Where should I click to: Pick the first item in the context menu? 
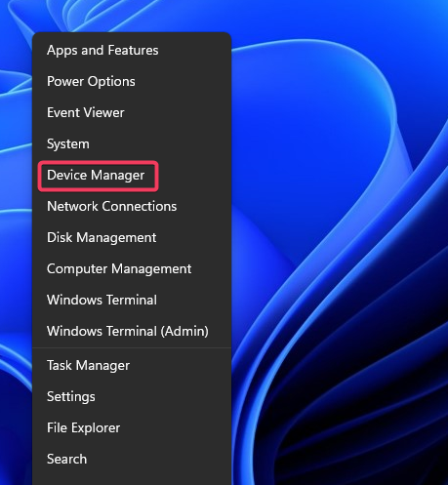click(x=132, y=50)
